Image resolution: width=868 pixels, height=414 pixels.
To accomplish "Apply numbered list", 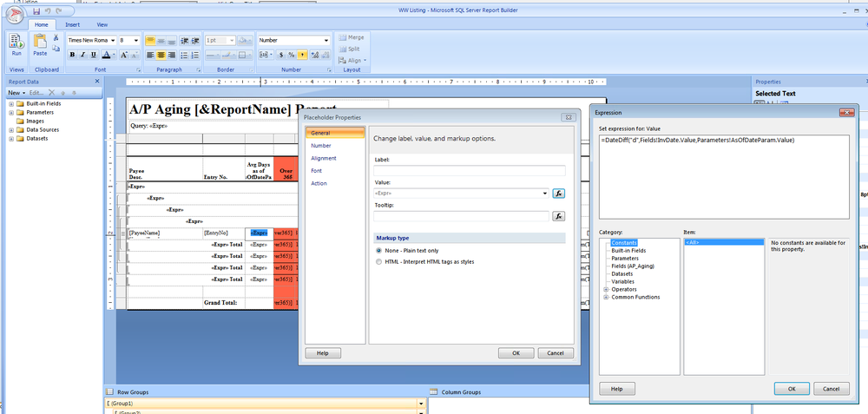I will [195, 55].
